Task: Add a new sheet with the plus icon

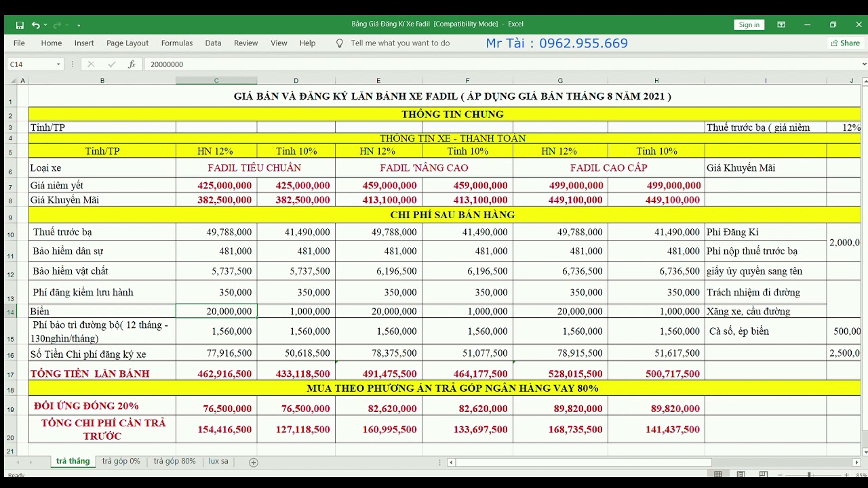Action: pos(254,462)
